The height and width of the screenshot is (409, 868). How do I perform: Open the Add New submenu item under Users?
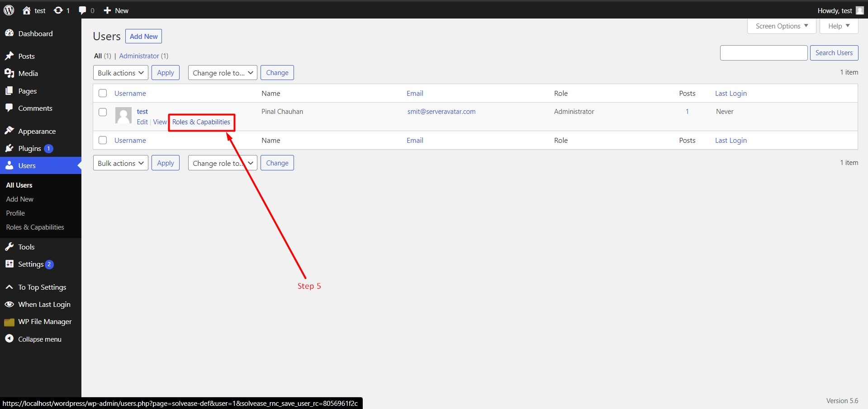pos(20,199)
